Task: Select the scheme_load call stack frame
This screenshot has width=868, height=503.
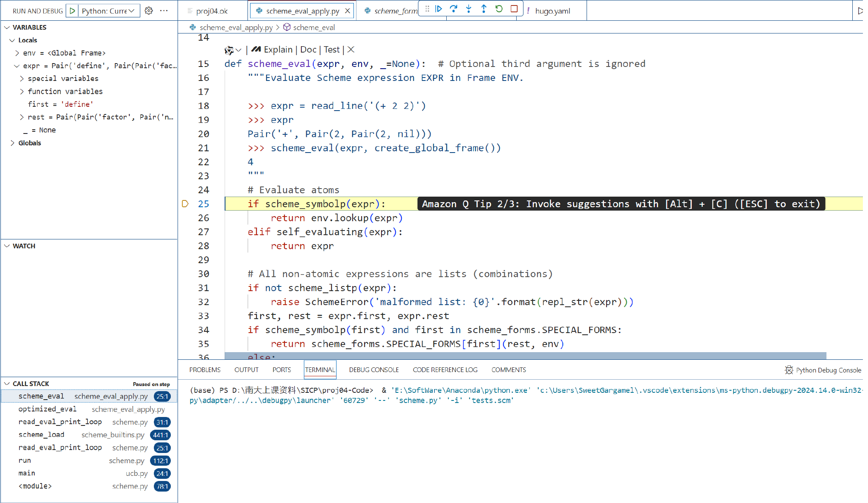Action: coord(42,435)
